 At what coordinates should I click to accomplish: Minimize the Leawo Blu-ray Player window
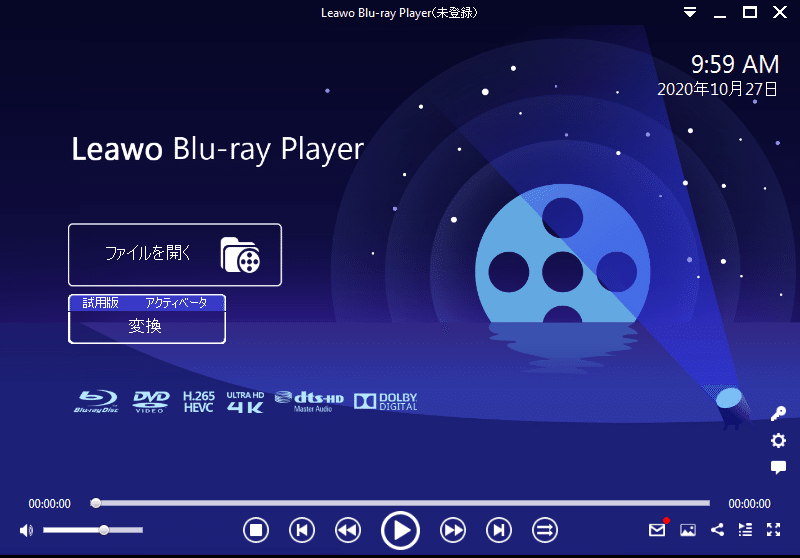click(x=720, y=15)
